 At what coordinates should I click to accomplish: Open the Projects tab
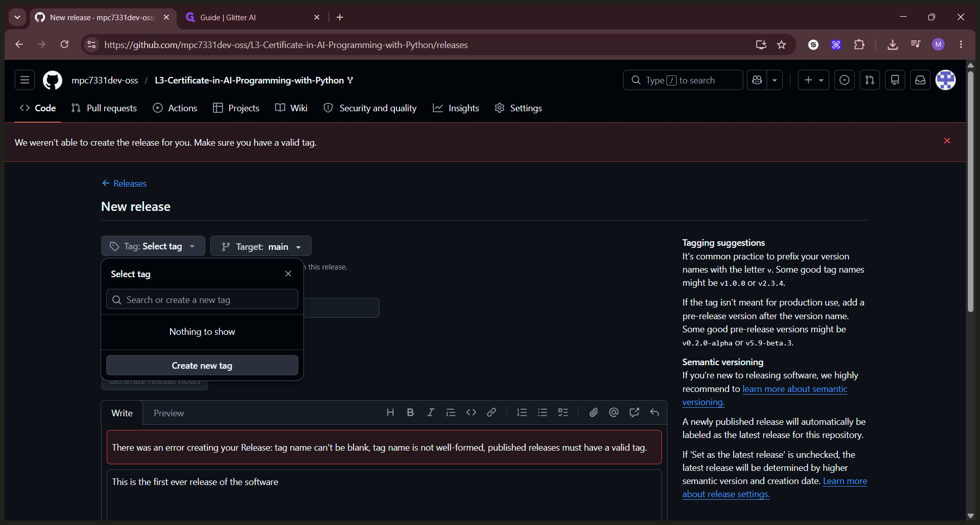[236, 108]
